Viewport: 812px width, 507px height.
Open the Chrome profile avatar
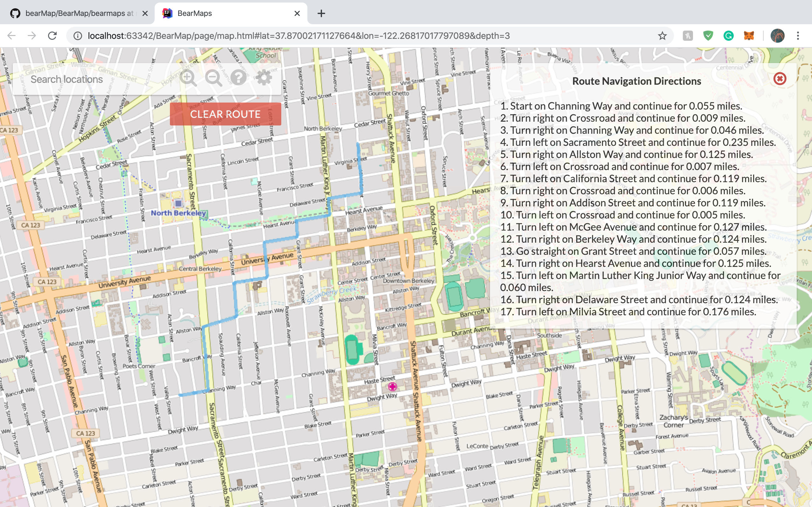[x=777, y=36]
